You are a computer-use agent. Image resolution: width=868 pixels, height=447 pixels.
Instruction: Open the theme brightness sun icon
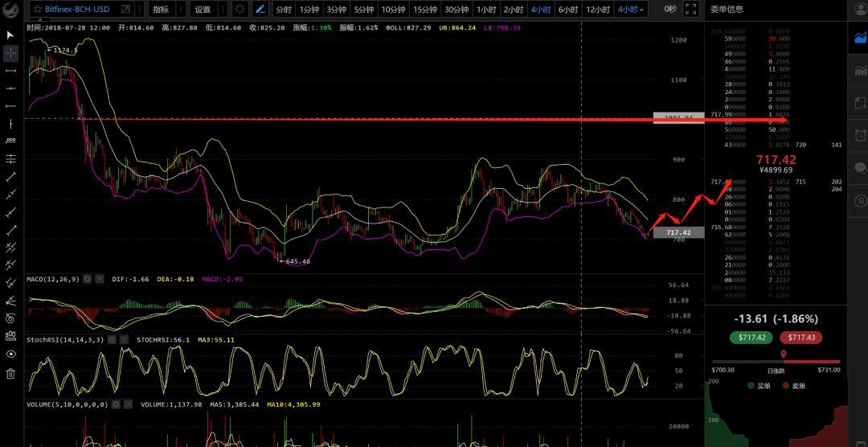(x=240, y=10)
